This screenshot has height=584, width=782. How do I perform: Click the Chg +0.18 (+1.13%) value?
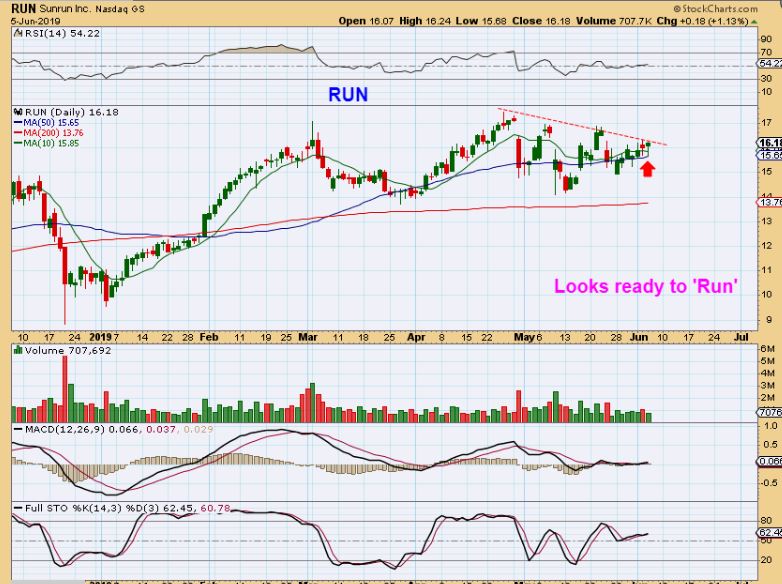point(702,21)
